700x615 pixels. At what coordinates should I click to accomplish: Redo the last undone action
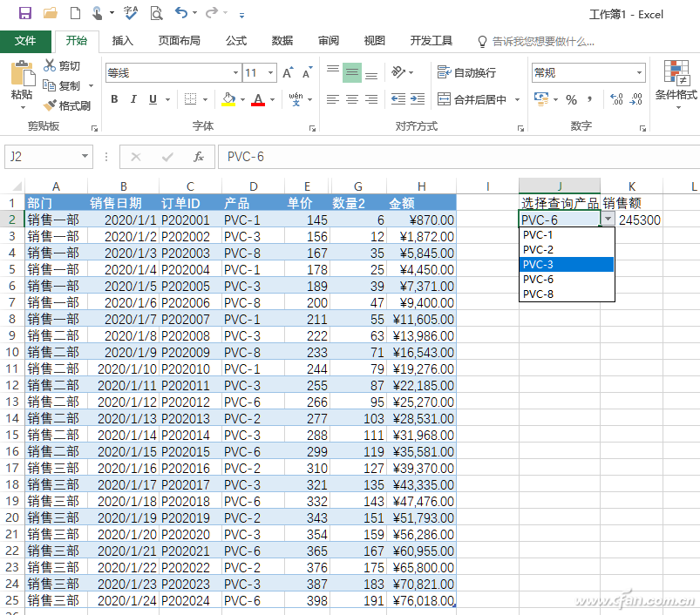[212, 12]
